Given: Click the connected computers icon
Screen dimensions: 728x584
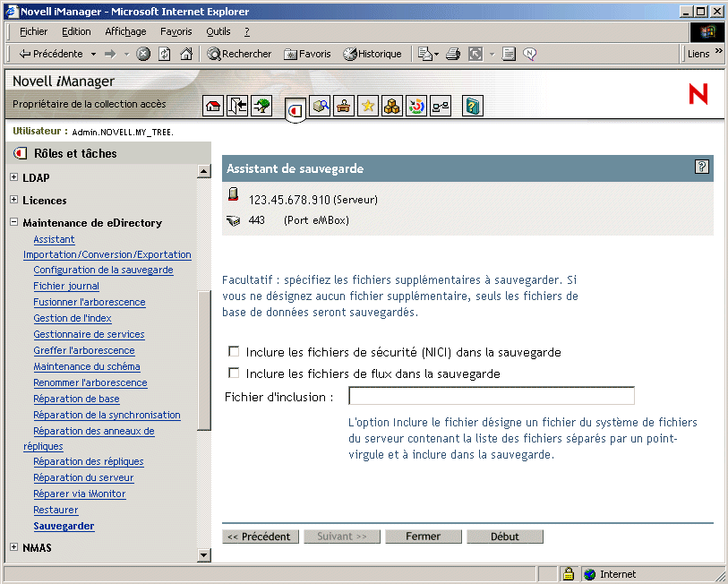Looking at the screenshot, I should tap(441, 106).
